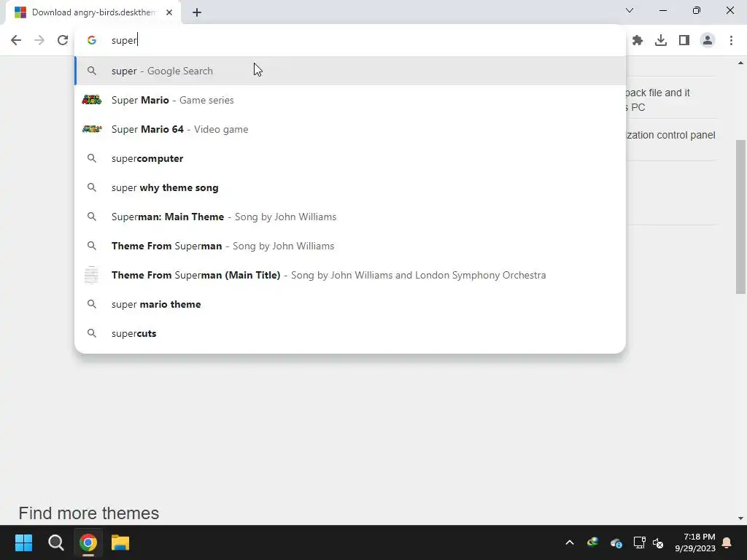The image size is (747, 560).
Task: Show hidden system tray icons
Action: pyautogui.click(x=569, y=542)
